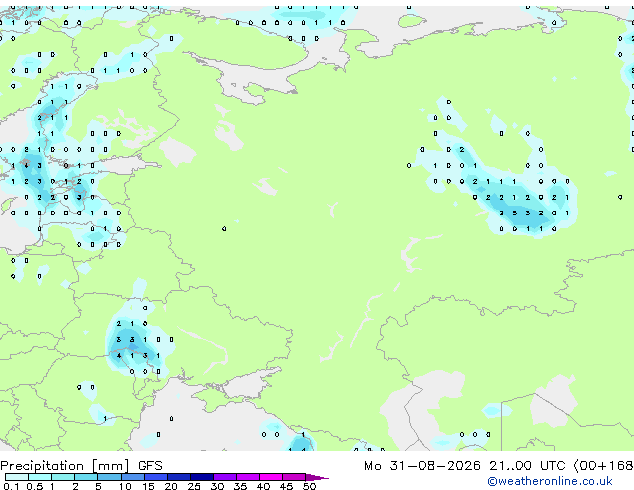Pick the purple swatch between 30 and 35
This screenshot has width=634, height=490.
(224, 477)
